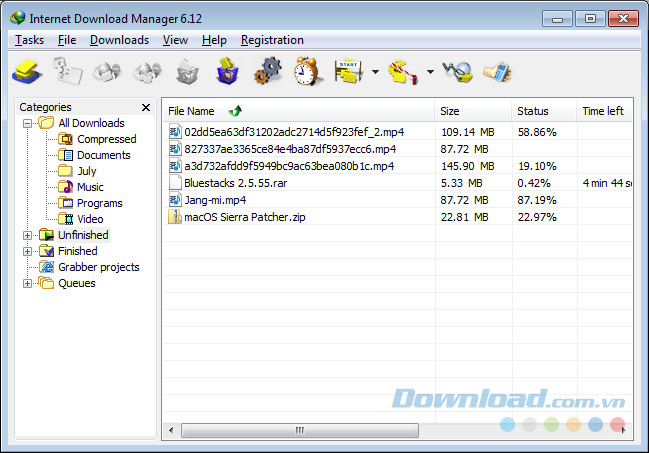The image size is (649, 453).
Task: Open the File menu
Action: point(67,40)
